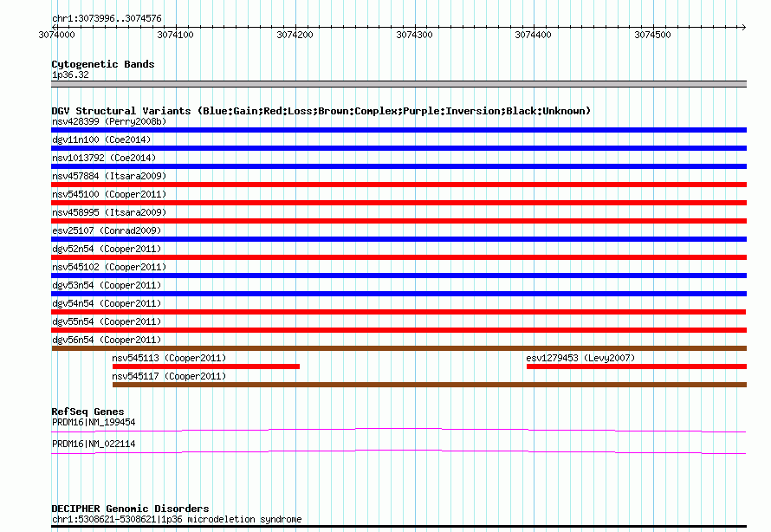Open gene label PRDM16|NM_199454
The height and width of the screenshot is (532, 771).
click(x=94, y=422)
